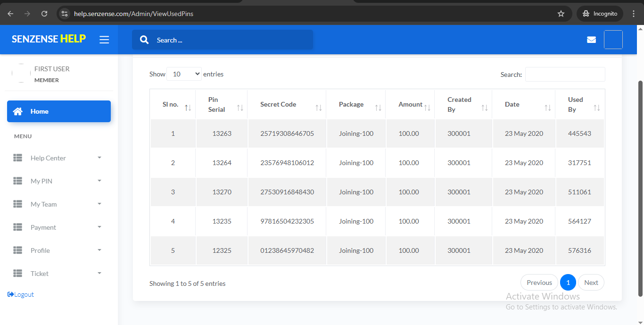Click the Next pagination button
Screen dimensions: 644x325
point(591,283)
